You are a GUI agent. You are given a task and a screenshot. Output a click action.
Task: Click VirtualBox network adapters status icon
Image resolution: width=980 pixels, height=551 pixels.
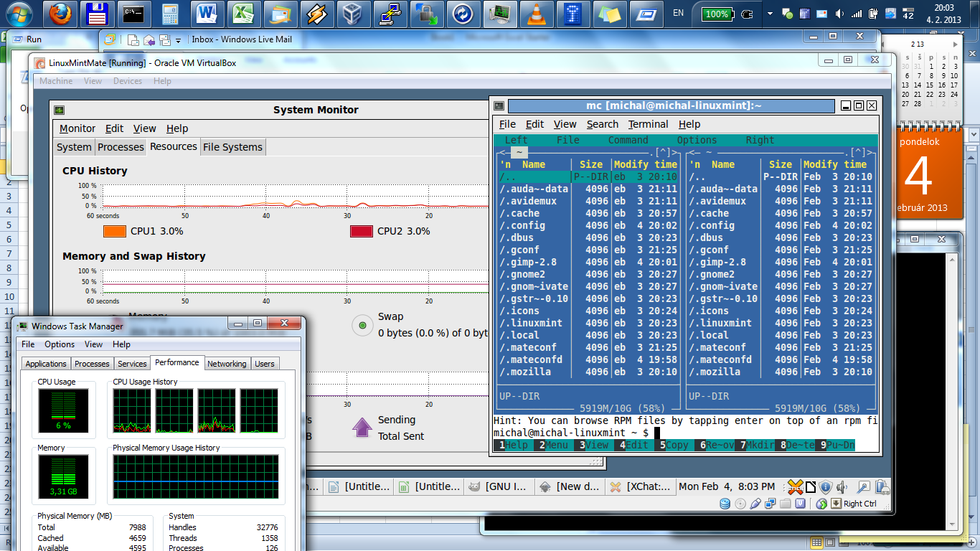(771, 504)
